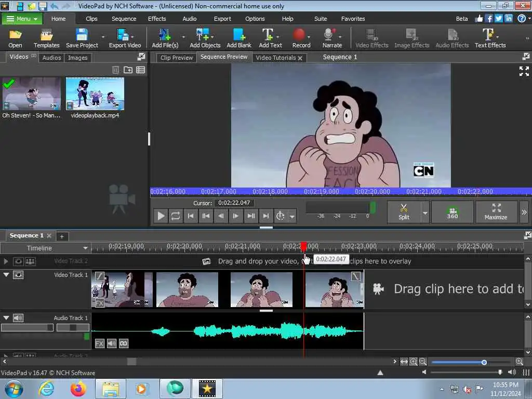532x399 pixels.
Task: Split the clip at the cursor
Action: pos(404,212)
